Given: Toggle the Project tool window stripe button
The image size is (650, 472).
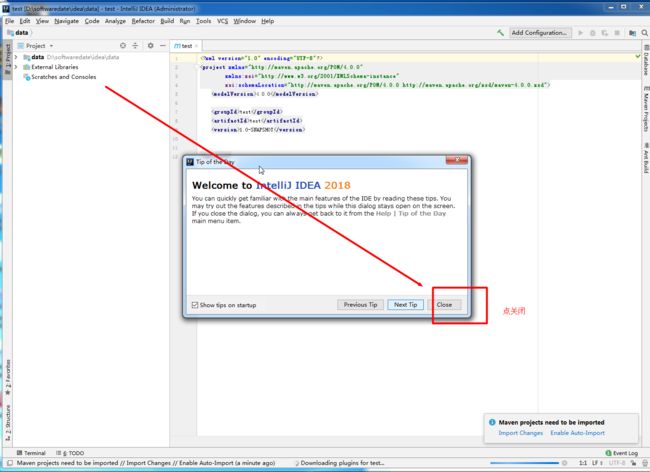Looking at the screenshot, I should pos(8,59).
